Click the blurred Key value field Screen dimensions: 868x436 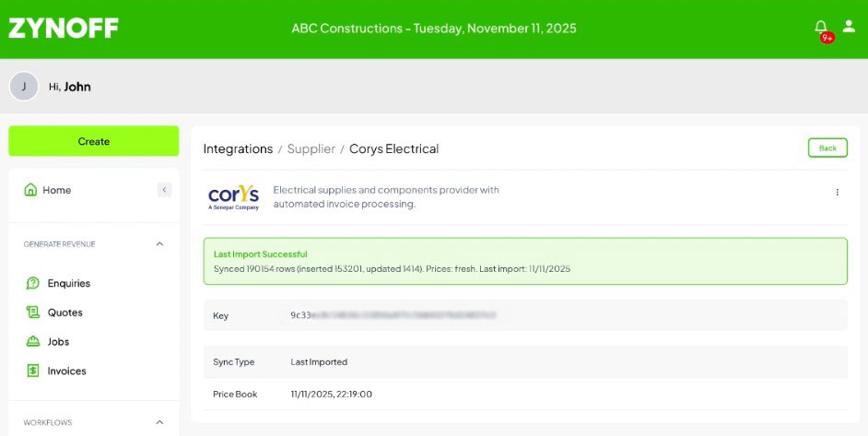click(393, 315)
